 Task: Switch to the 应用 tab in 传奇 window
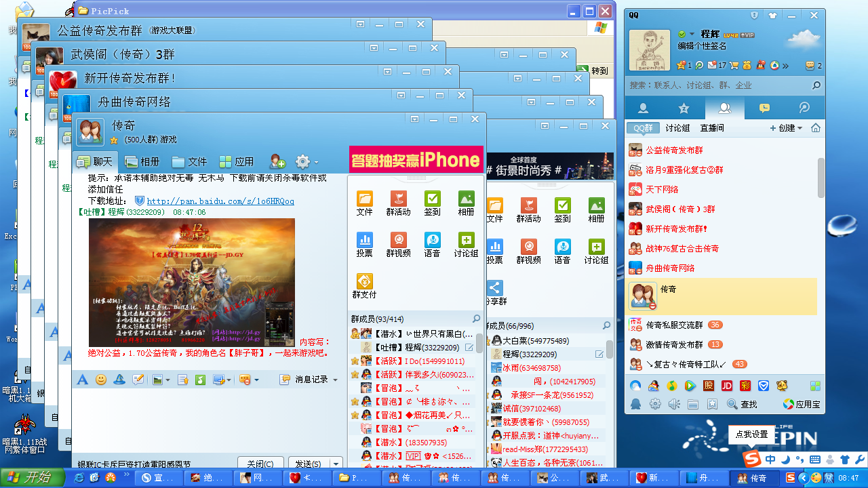[x=236, y=162]
